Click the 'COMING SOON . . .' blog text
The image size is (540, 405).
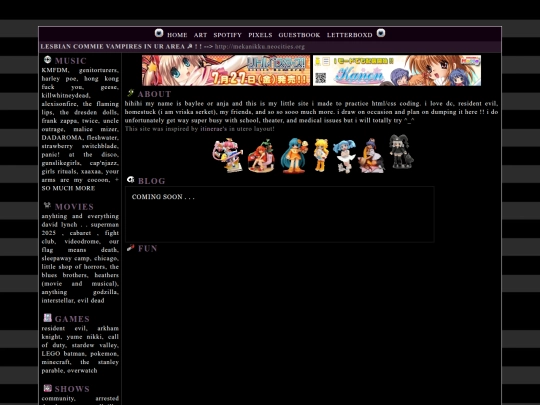click(x=163, y=197)
